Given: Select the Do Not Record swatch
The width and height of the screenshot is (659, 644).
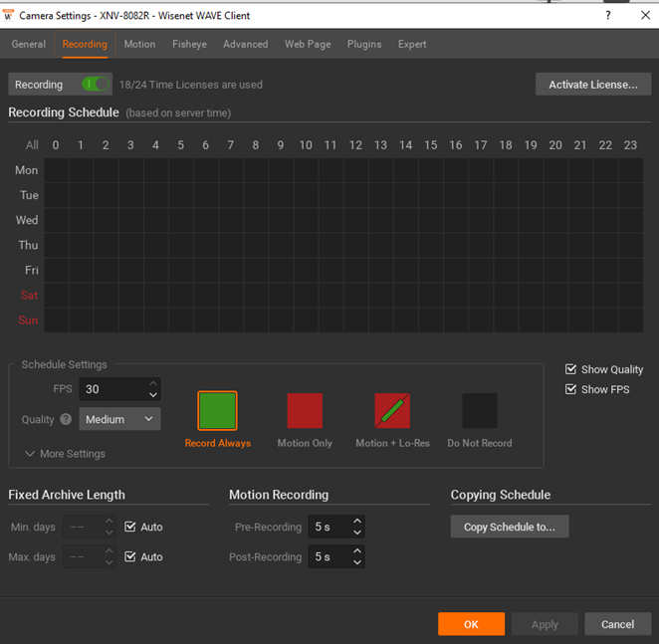Looking at the screenshot, I should (480, 411).
